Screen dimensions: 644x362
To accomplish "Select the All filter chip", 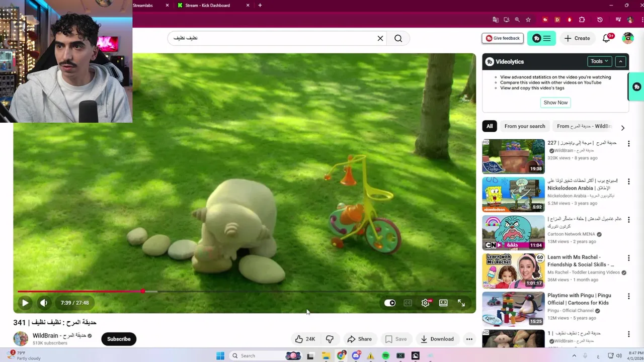I will point(490,126).
